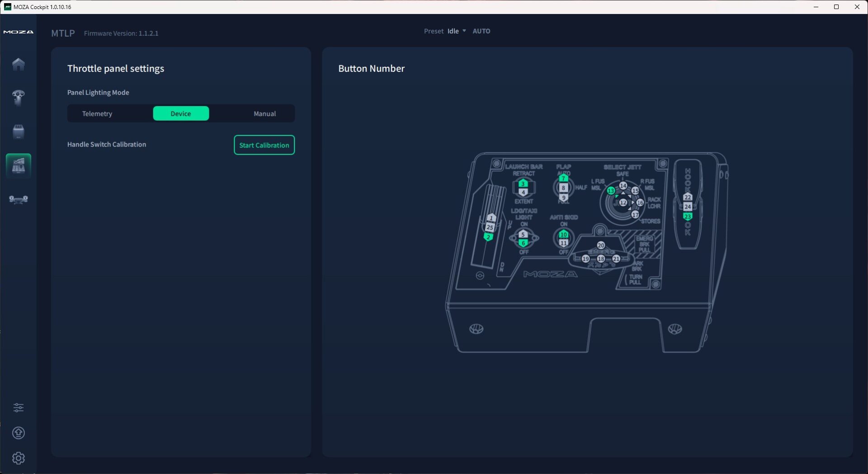Viewport: 868px width, 474px height.
Task: Set panel lighting mode to Manual
Action: [x=264, y=114]
